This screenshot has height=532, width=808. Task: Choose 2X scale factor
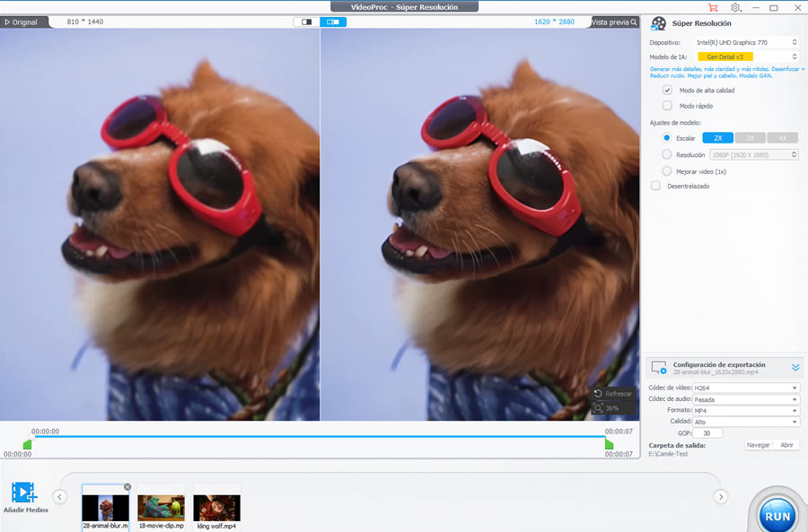(718, 138)
